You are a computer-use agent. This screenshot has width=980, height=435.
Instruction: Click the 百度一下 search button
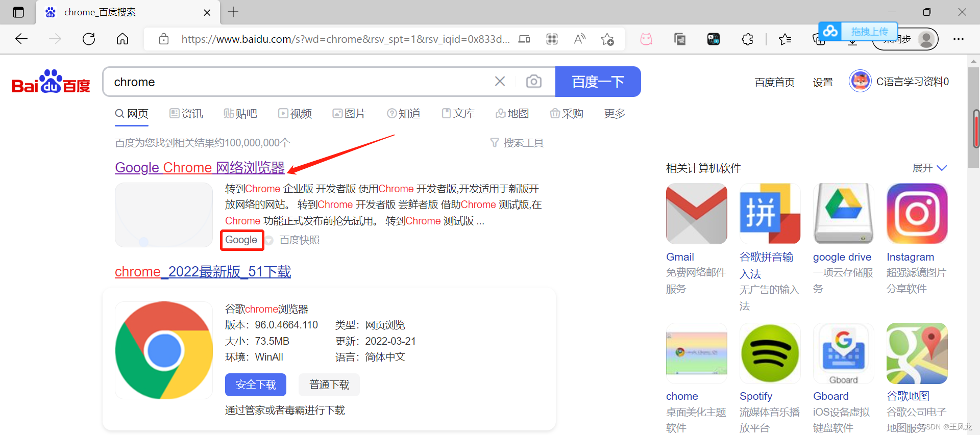pos(598,82)
